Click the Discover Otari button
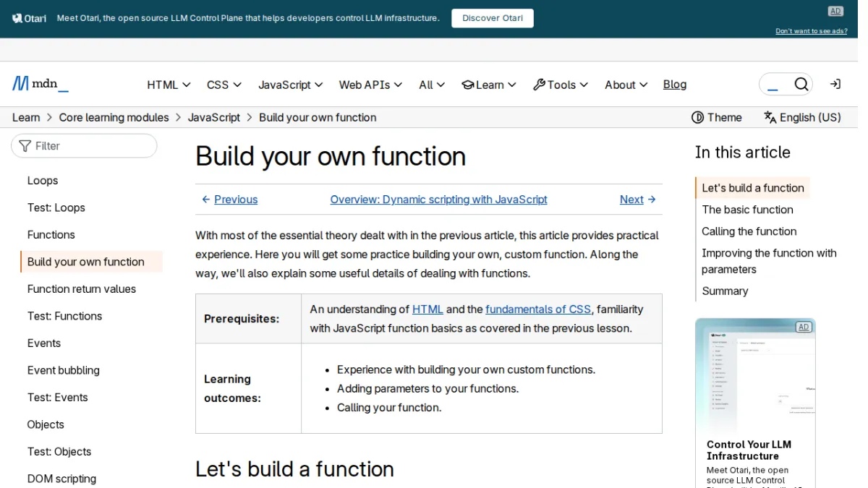 (493, 18)
